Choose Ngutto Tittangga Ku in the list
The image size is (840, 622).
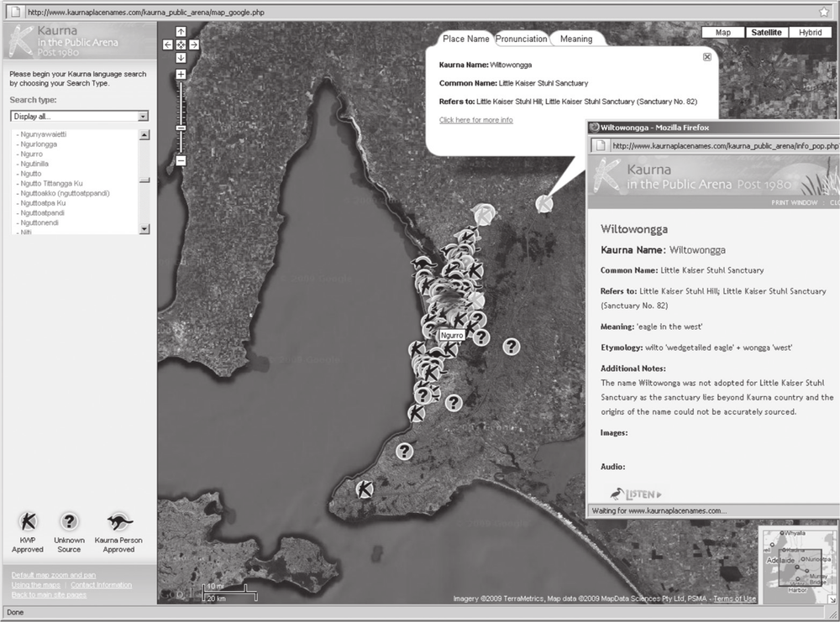pyautogui.click(x=51, y=183)
